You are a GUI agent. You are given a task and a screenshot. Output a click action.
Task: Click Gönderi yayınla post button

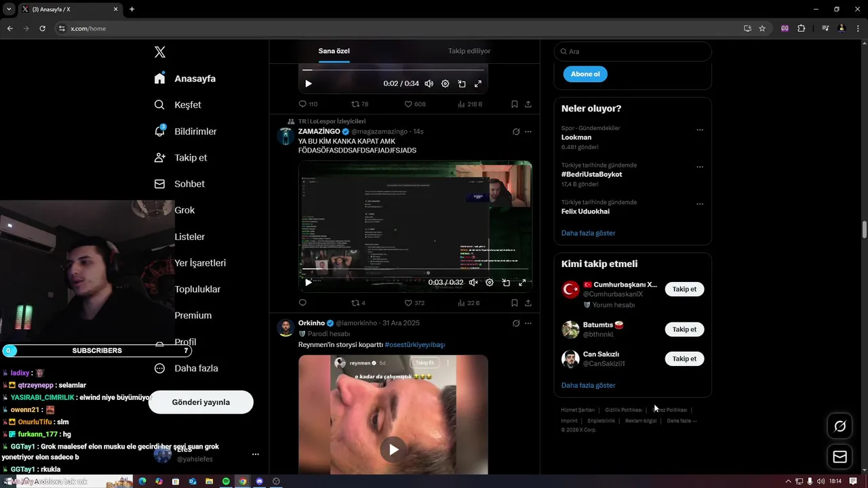click(x=201, y=402)
